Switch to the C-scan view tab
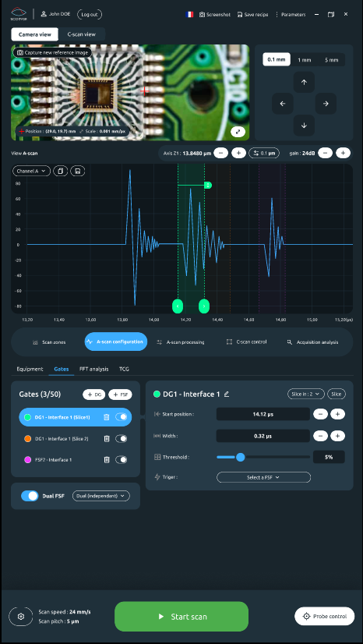Image resolution: width=363 pixels, height=644 pixels. tap(82, 34)
